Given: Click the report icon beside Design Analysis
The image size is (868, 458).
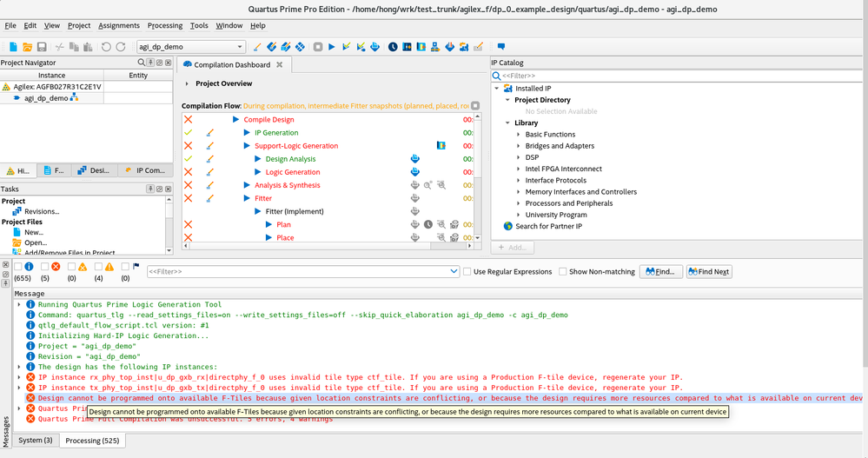Looking at the screenshot, I should coord(414,159).
